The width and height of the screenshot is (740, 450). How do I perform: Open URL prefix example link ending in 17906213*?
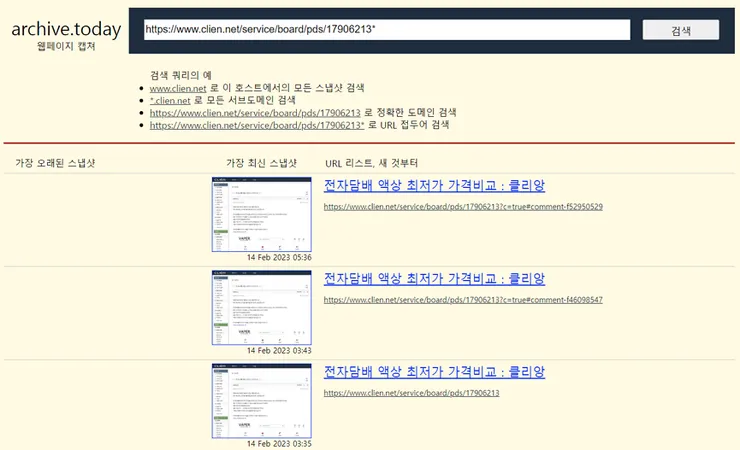257,125
